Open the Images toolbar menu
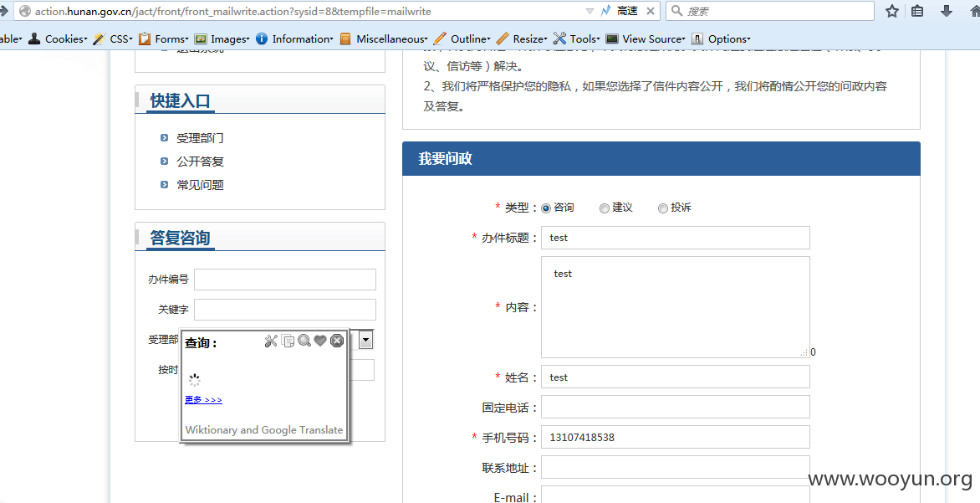Screen dimensions: 980x503 tap(222, 38)
